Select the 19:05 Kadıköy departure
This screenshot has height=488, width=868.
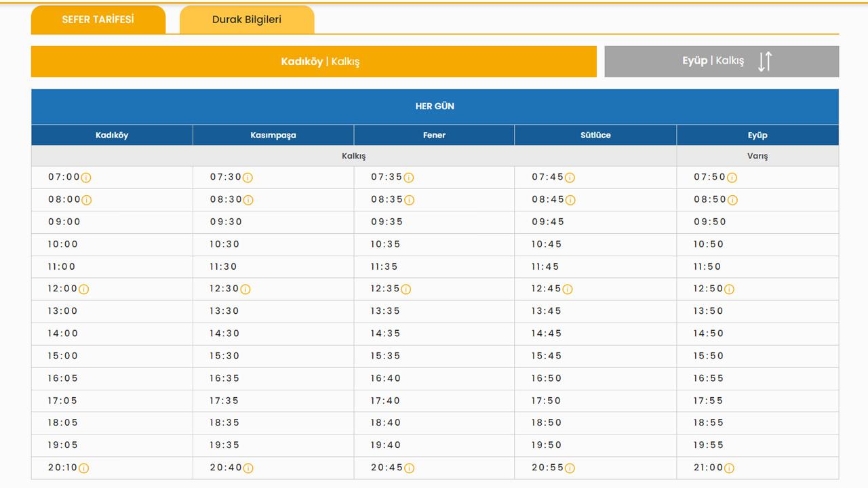tap(63, 445)
